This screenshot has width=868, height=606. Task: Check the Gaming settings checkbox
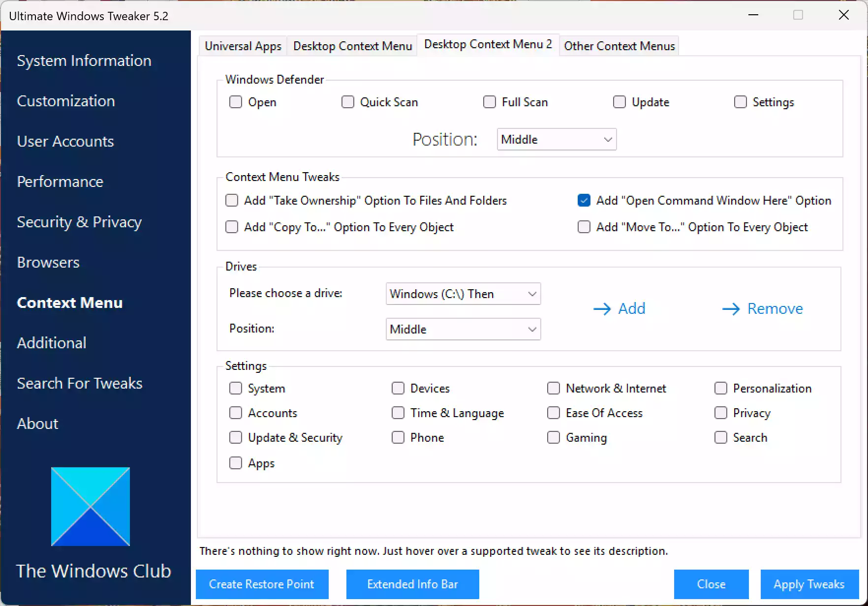(554, 437)
